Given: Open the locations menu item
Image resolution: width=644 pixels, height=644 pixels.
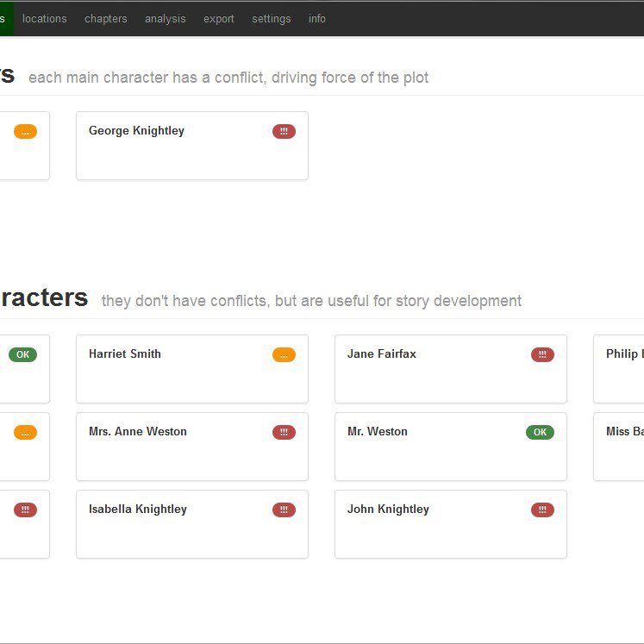Looking at the screenshot, I should [x=44, y=18].
